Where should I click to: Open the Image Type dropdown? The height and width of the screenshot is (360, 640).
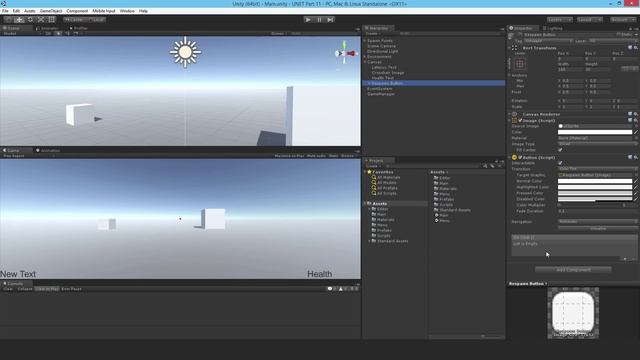coord(597,144)
